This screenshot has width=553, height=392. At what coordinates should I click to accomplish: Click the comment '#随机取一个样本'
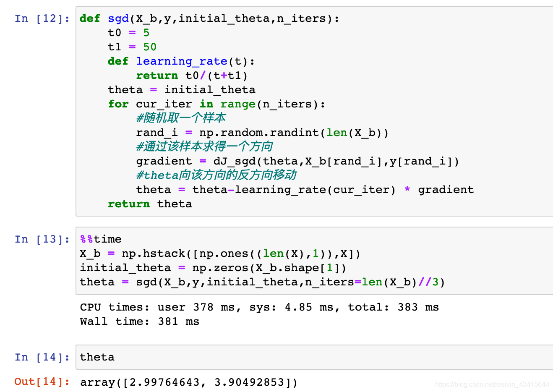point(181,118)
